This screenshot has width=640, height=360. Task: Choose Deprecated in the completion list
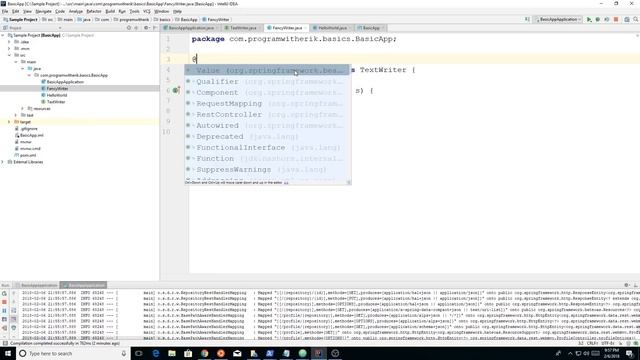(267, 137)
